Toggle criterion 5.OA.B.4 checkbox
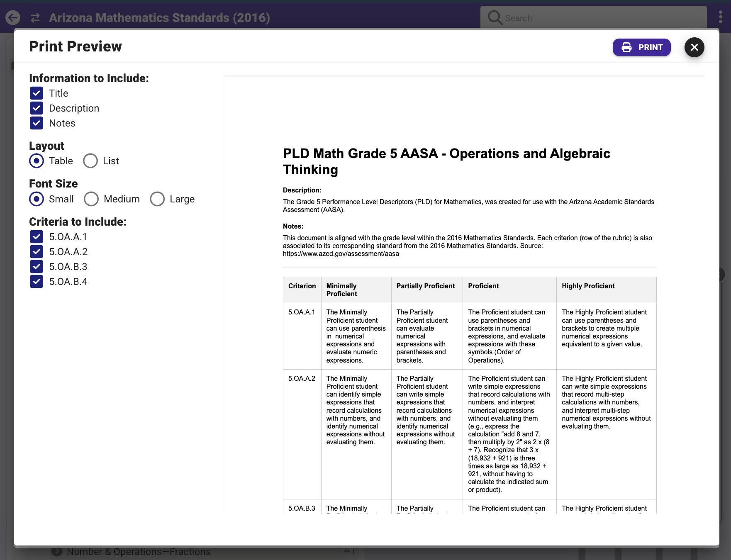This screenshot has width=731, height=560. [37, 282]
